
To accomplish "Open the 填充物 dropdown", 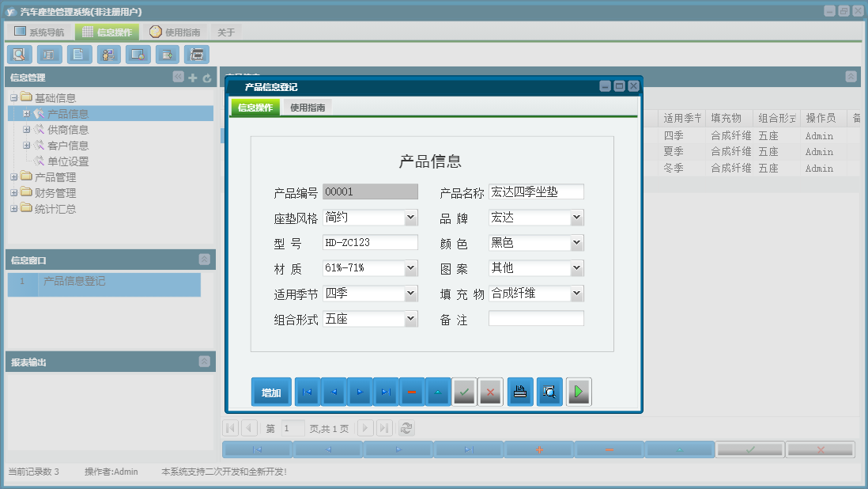I will click(x=577, y=294).
